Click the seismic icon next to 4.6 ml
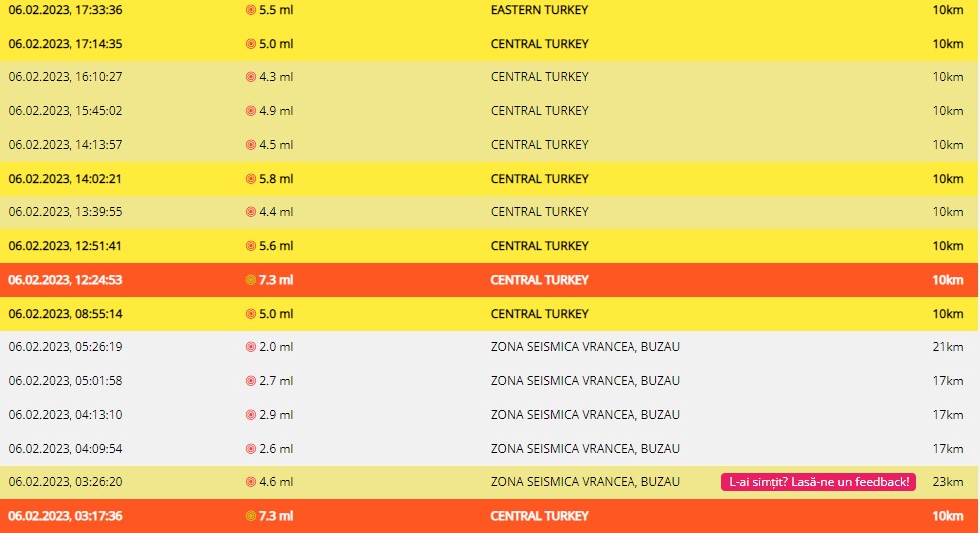This screenshot has height=533, width=980. tap(250, 482)
